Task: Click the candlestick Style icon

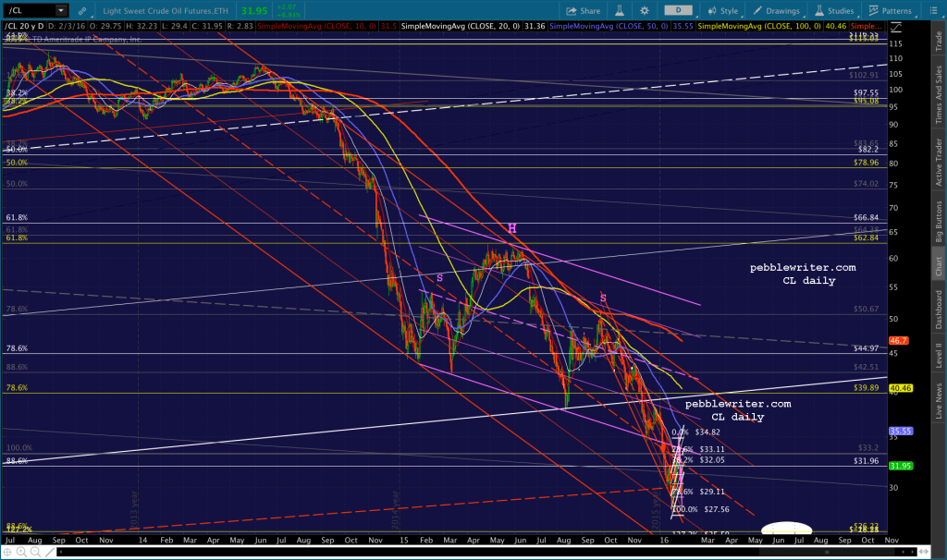Action: pos(713,11)
